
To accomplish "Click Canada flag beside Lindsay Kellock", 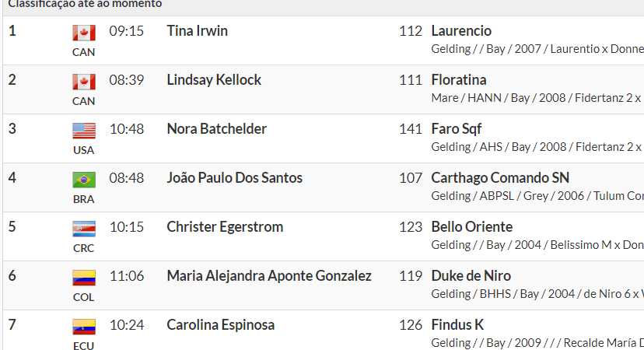I will coord(83,82).
